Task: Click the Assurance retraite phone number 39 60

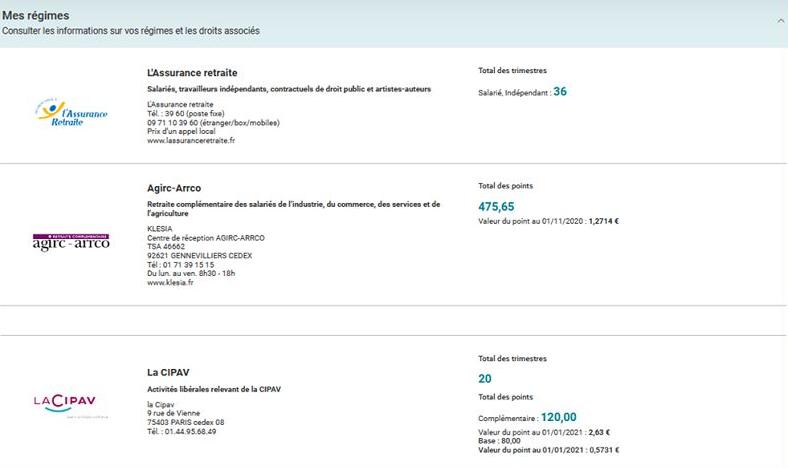Action: [182, 114]
